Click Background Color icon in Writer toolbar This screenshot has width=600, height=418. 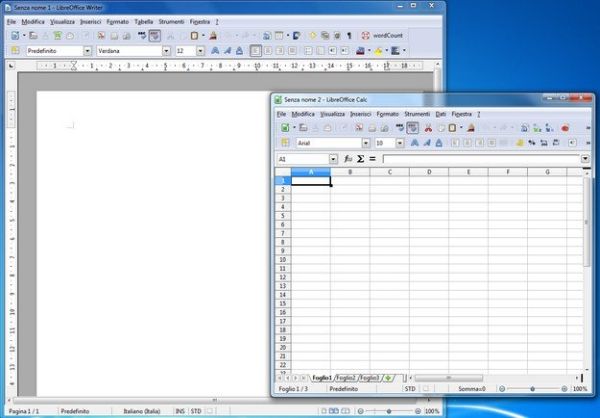click(396, 51)
